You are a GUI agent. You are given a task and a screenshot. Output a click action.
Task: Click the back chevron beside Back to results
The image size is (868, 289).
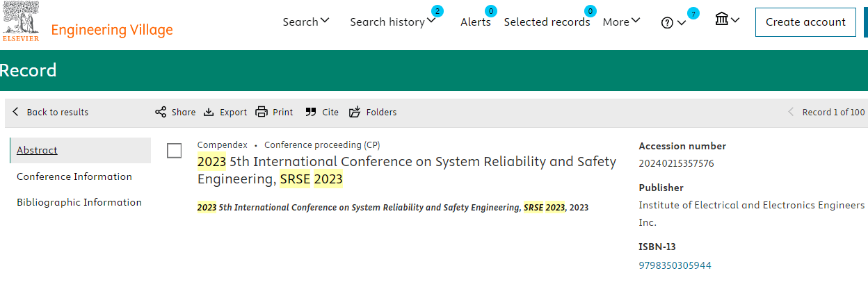(x=16, y=112)
